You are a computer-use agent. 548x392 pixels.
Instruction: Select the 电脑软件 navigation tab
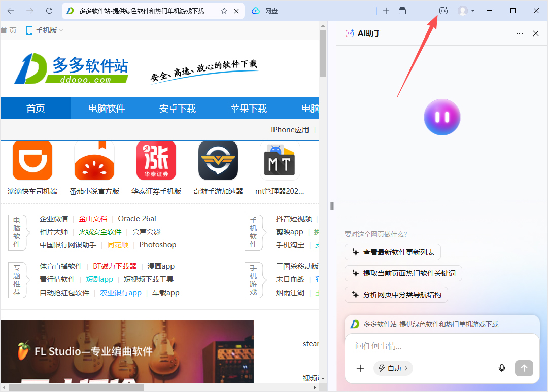[x=107, y=109]
